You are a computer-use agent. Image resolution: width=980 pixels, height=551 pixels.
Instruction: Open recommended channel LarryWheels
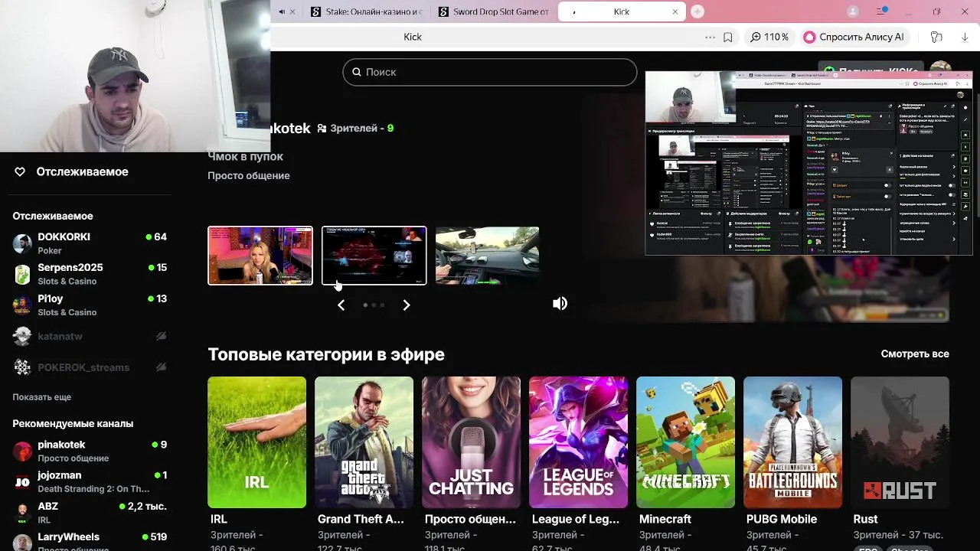click(x=90, y=542)
